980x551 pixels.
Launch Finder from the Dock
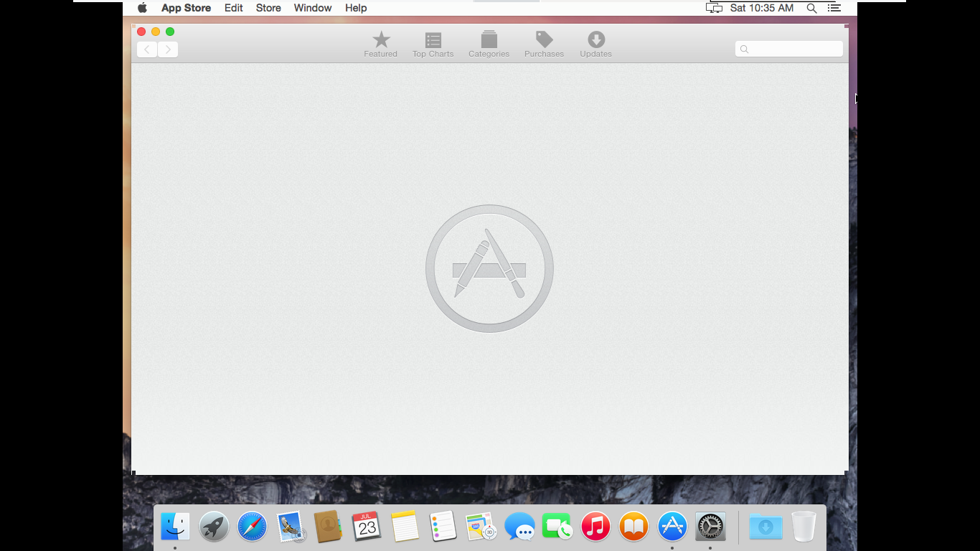click(x=175, y=527)
